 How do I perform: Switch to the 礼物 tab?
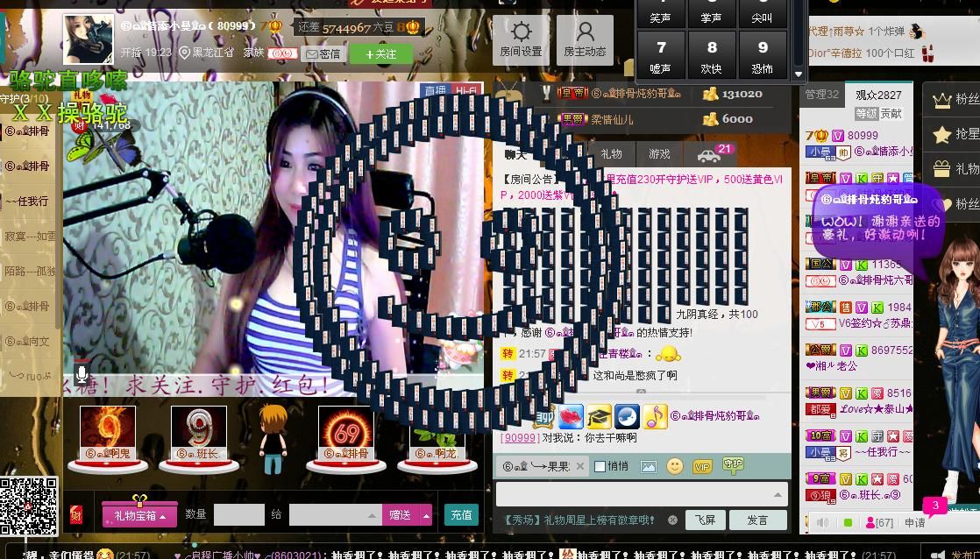pyautogui.click(x=611, y=154)
